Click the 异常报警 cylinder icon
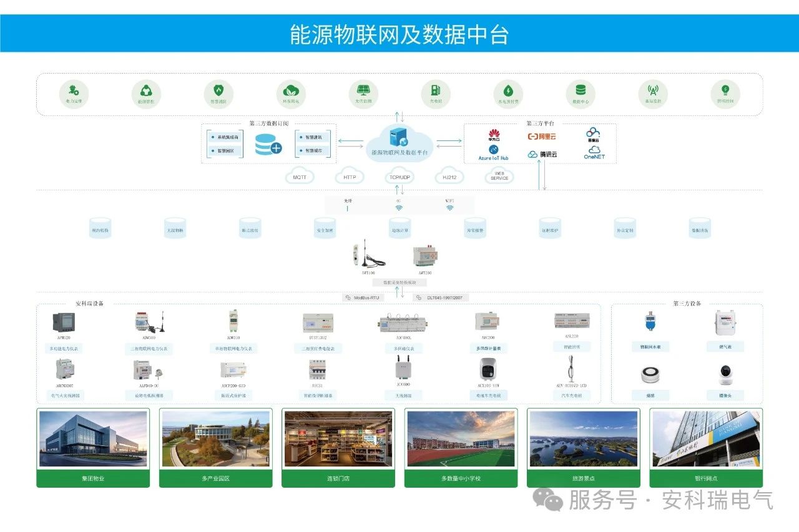This screenshot has width=799, height=532. pyautogui.click(x=475, y=228)
